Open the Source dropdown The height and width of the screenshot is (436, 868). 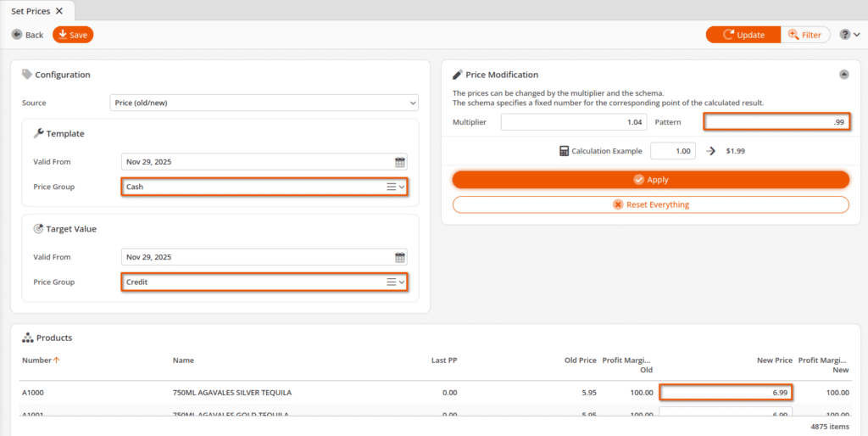click(264, 103)
